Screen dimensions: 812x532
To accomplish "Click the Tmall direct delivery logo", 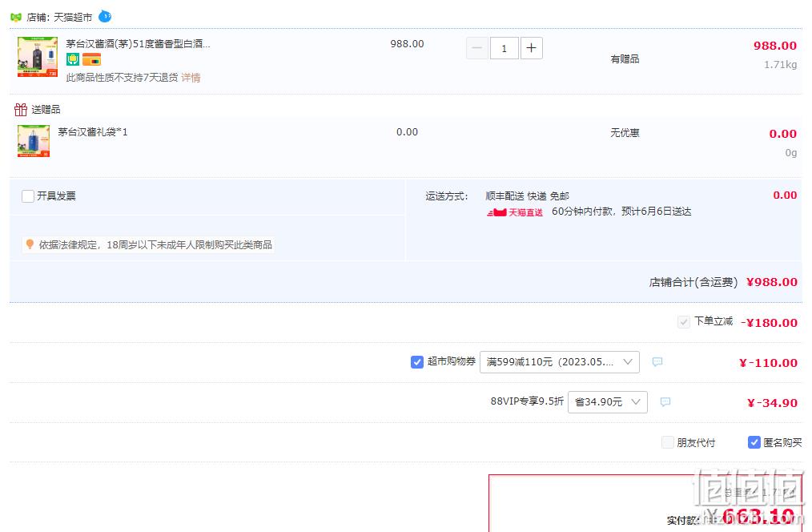I will click(x=515, y=212).
